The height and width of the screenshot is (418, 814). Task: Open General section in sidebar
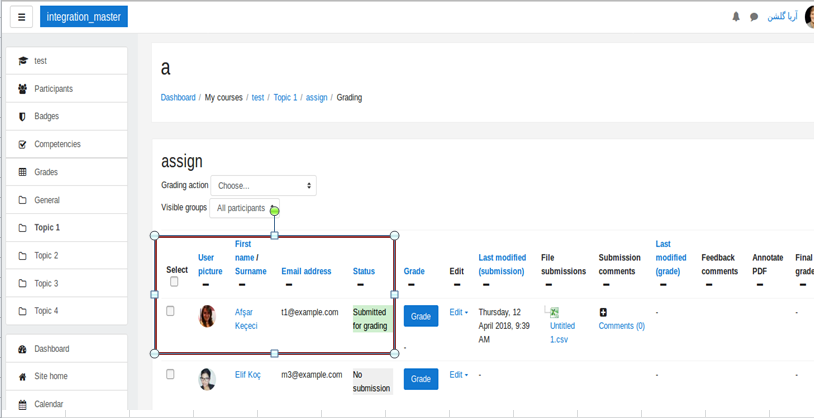66,200
